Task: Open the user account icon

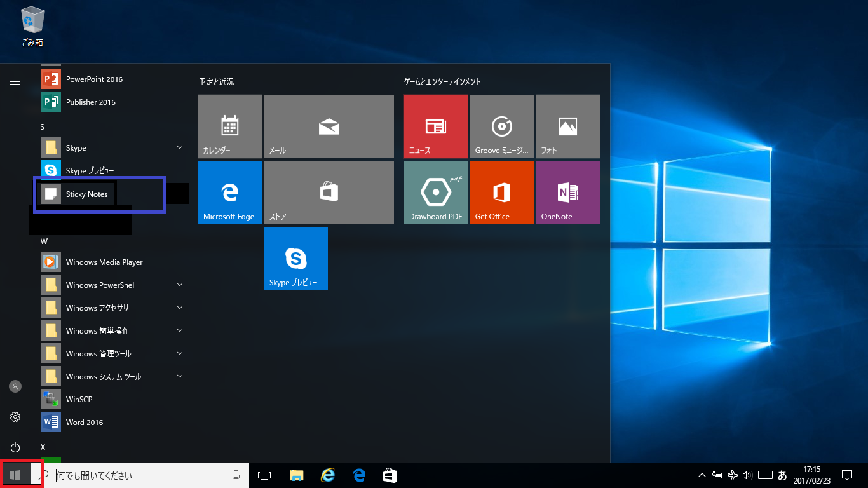Action: (x=15, y=386)
